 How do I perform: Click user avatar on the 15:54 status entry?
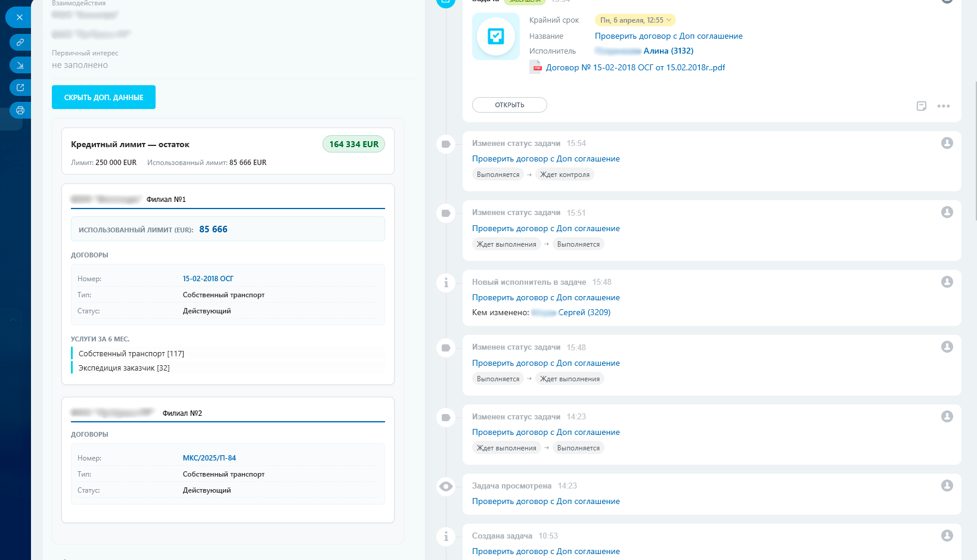pos(947,143)
